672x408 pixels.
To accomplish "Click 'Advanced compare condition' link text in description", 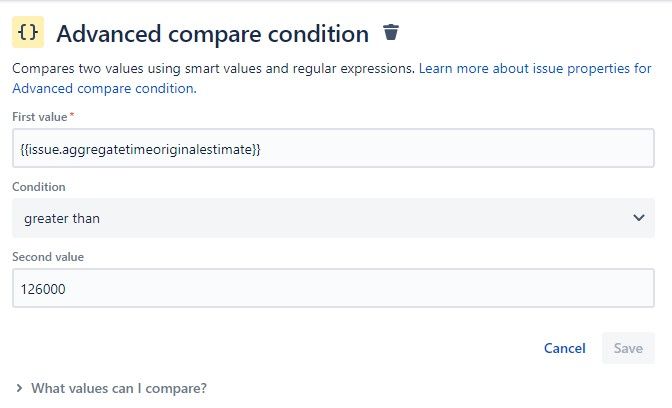I will [x=102, y=88].
